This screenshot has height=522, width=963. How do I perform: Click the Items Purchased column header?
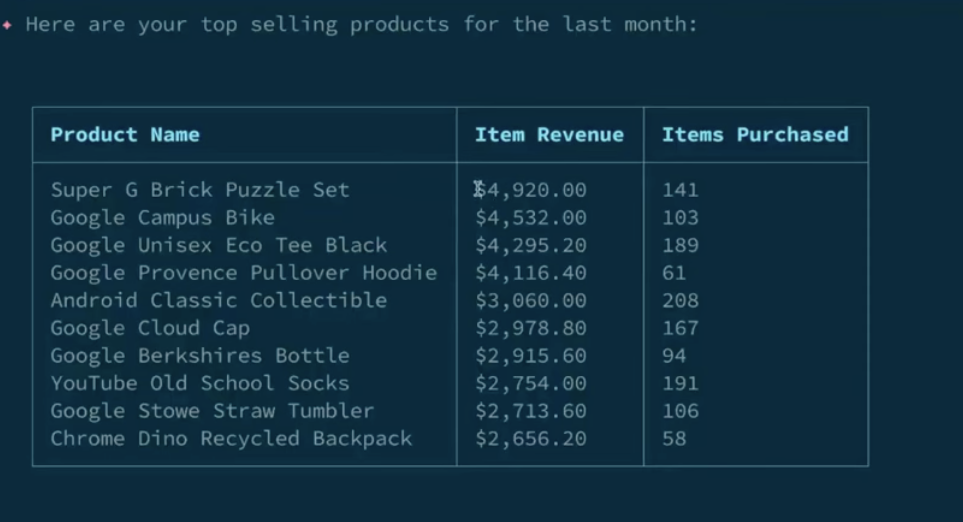(755, 135)
